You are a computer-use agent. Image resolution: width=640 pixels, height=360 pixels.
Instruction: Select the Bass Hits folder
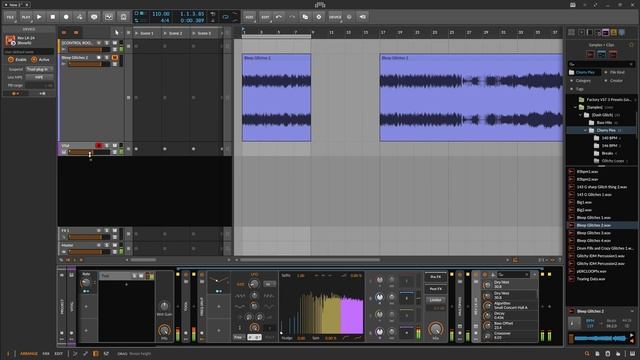tap(604, 123)
